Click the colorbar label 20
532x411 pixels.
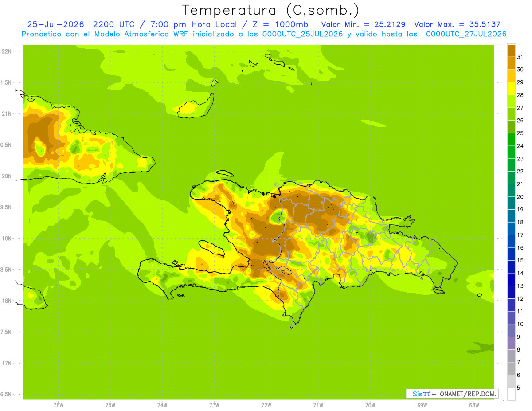click(x=520, y=197)
